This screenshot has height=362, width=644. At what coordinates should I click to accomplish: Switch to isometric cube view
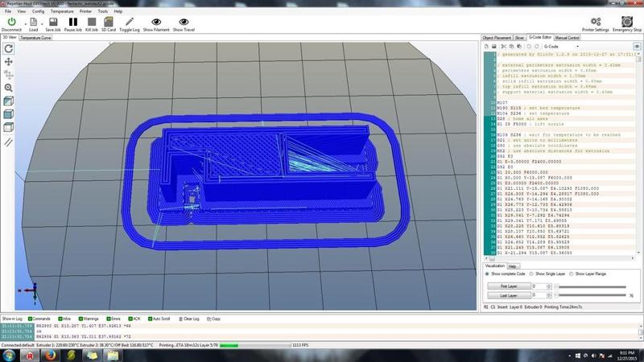[8, 101]
